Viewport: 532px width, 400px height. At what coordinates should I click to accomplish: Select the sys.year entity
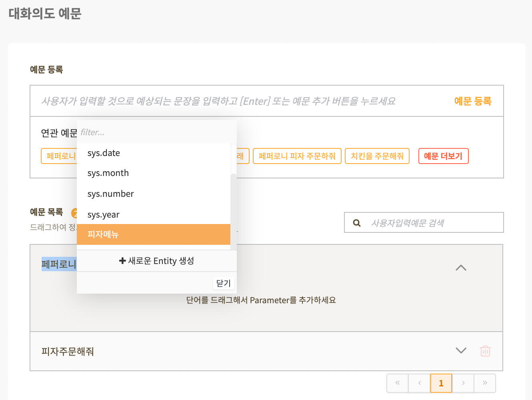coord(154,215)
